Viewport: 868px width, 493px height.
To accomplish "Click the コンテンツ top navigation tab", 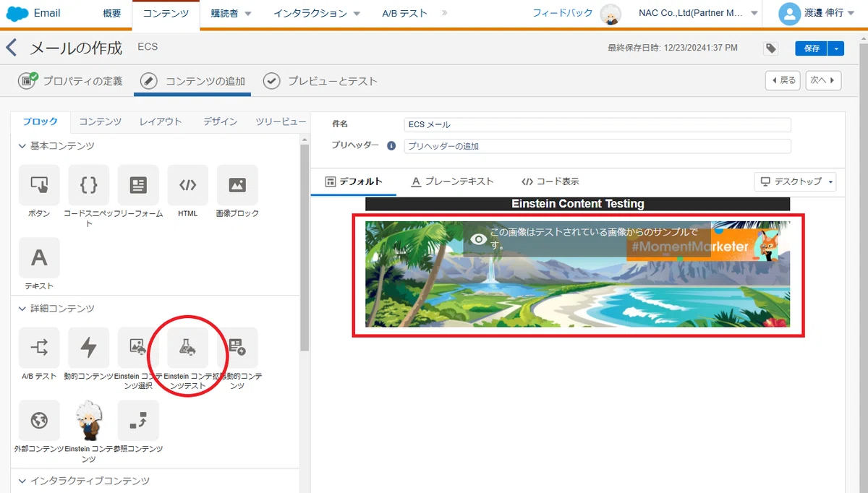I will coord(166,14).
